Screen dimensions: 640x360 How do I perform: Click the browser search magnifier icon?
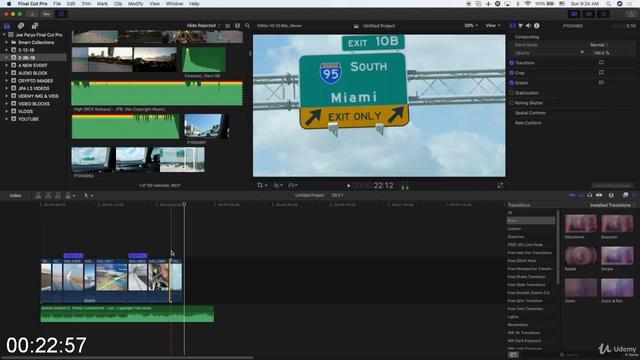click(x=247, y=26)
